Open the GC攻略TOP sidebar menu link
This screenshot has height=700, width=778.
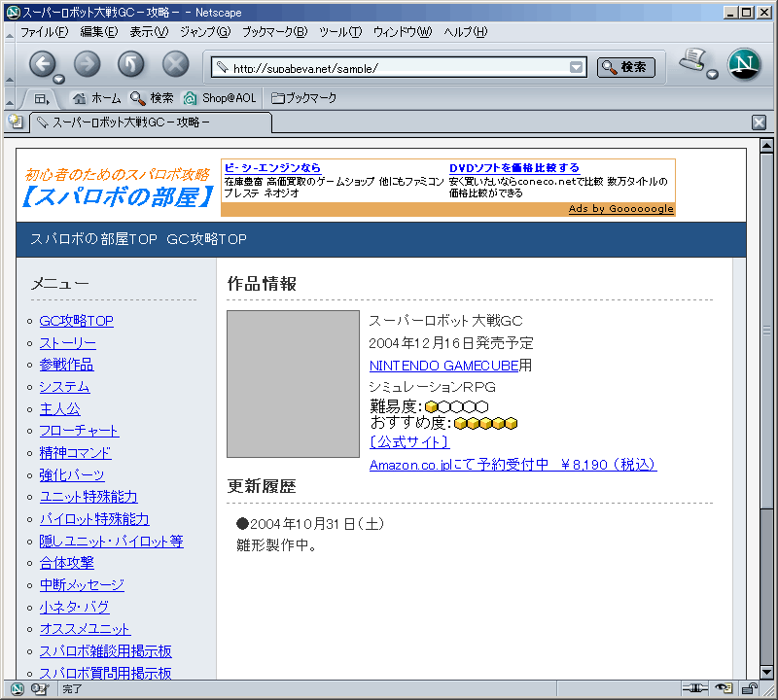(77, 321)
